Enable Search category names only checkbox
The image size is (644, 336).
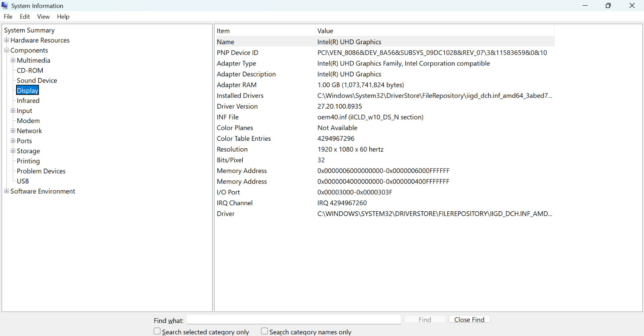264,331
